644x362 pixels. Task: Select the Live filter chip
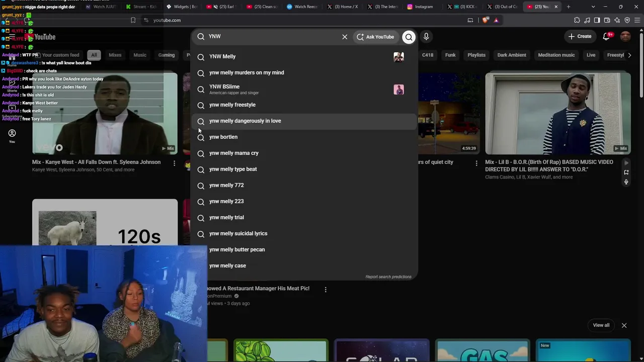(591, 55)
